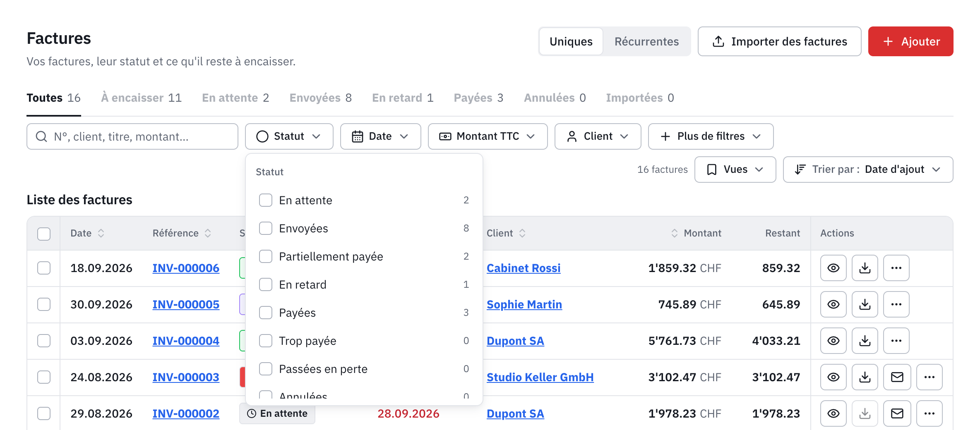Select the row checkbox for INV-000006
The image size is (980, 430).
point(44,268)
